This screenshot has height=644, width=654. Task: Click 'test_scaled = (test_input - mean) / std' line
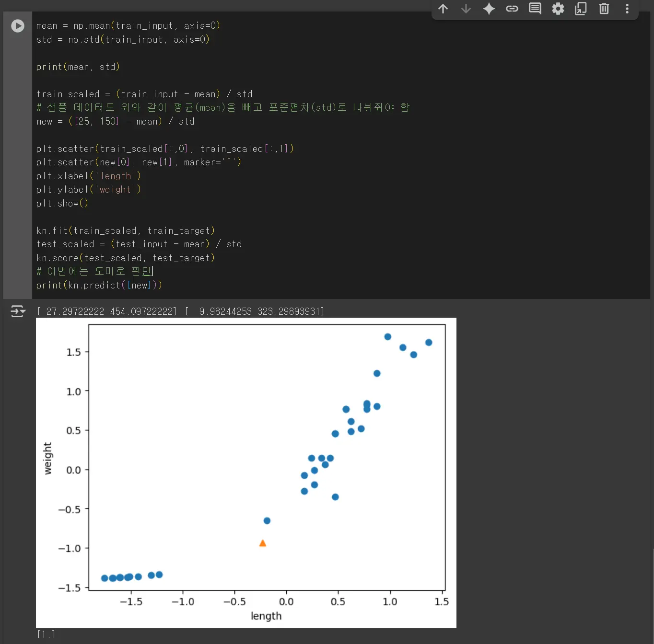[x=139, y=244]
